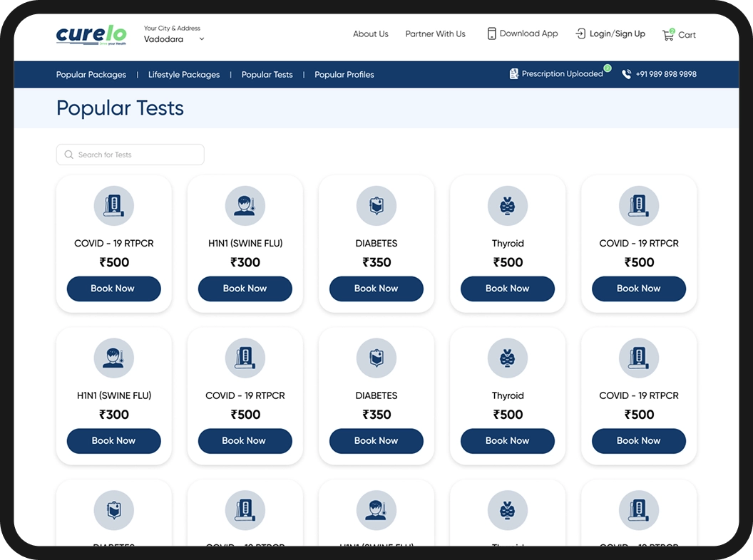Switch to Popular Profiles

point(344,74)
